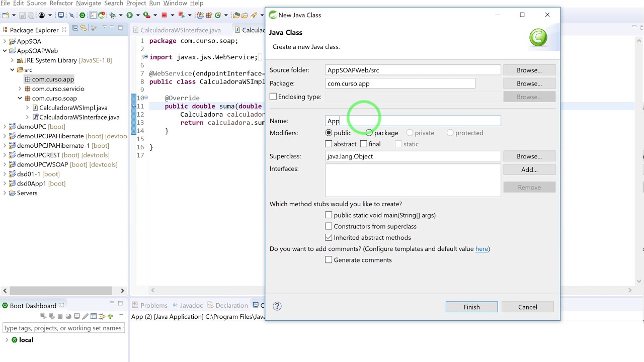Expand the local node in Boot Dashboard
Screen dimensions: 644x362
click(7, 340)
